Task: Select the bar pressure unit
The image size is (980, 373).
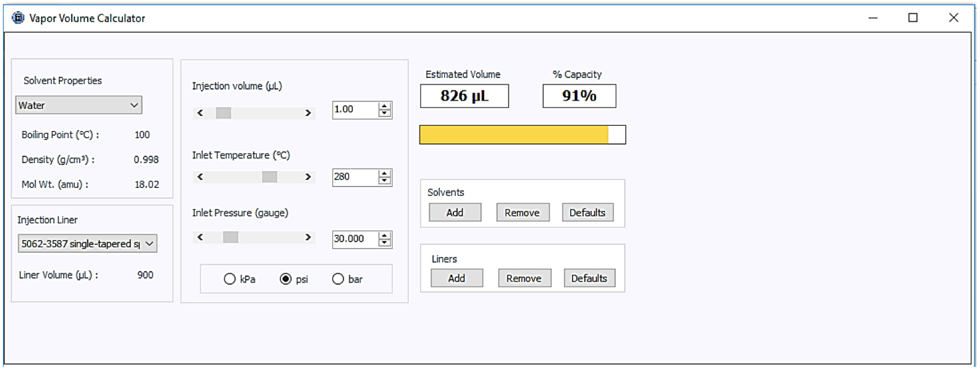Action: (338, 279)
